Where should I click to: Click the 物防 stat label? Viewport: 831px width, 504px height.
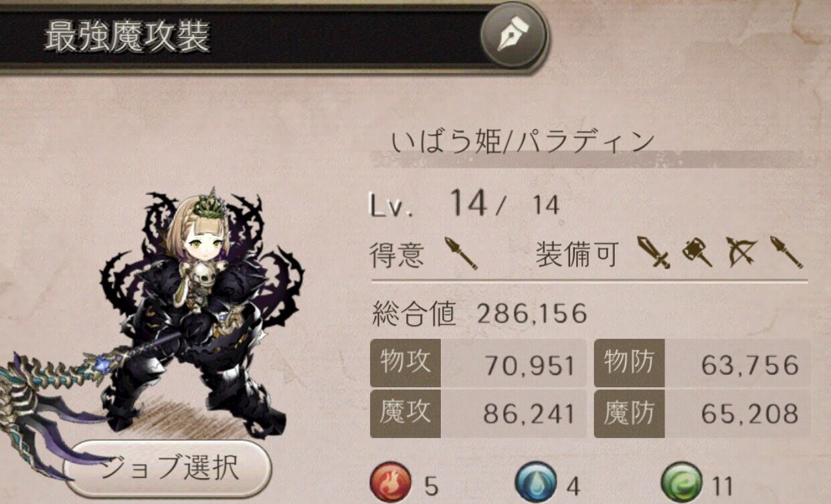point(628,363)
